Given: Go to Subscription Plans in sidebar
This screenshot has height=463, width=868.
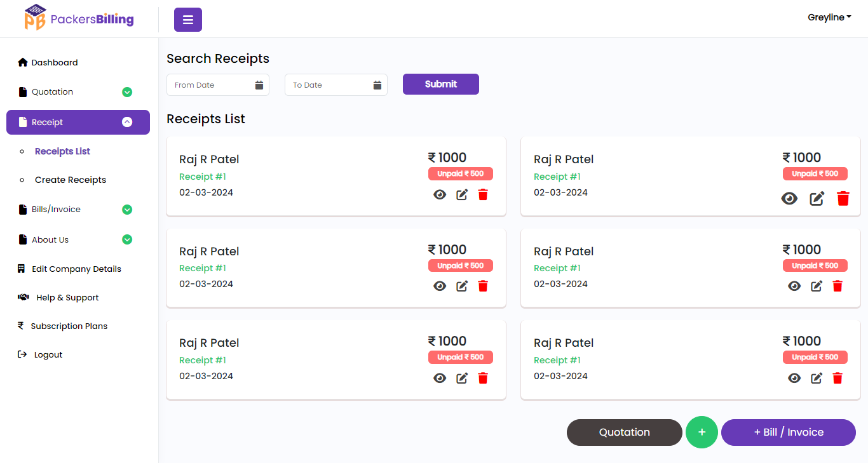Looking at the screenshot, I should point(69,326).
